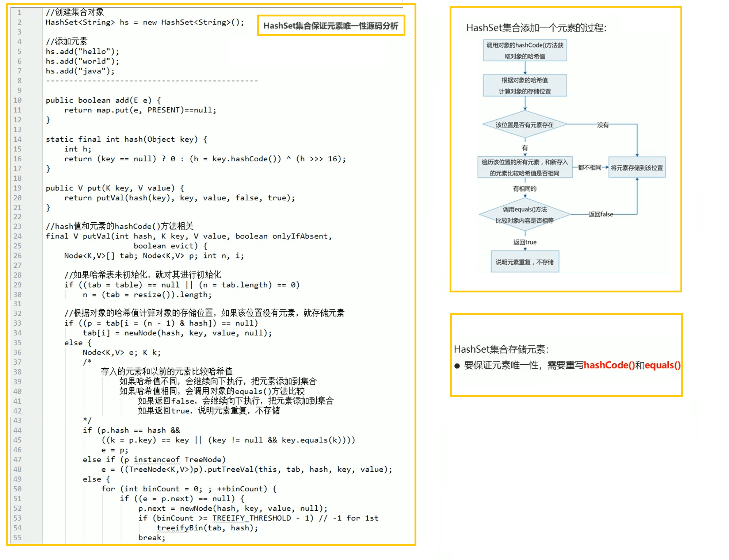Click the 'int h;' declaration line

tap(78, 149)
